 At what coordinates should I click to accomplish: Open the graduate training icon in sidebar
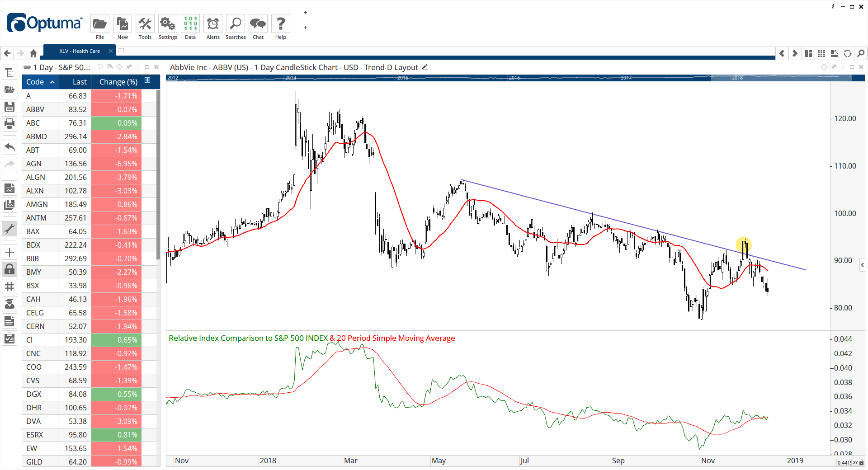[x=9, y=304]
